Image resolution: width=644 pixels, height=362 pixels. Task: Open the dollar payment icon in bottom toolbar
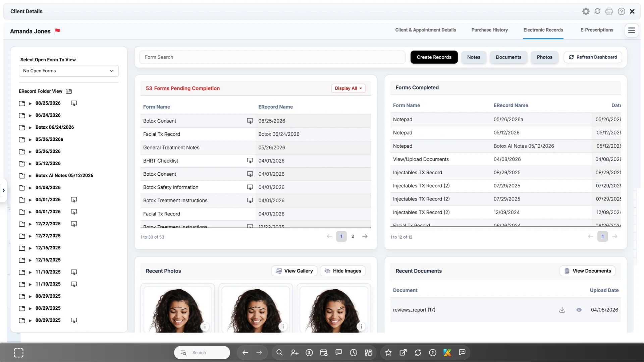309,353
